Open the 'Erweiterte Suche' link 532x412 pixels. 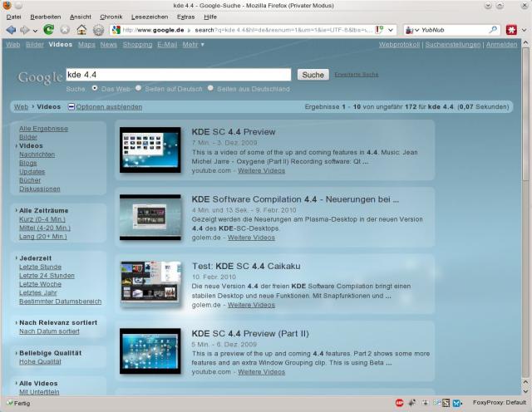tap(357, 74)
